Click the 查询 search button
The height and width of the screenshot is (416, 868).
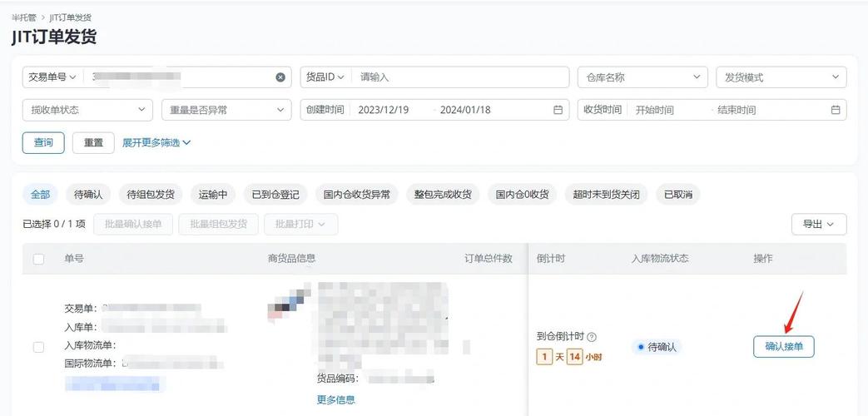tap(43, 143)
